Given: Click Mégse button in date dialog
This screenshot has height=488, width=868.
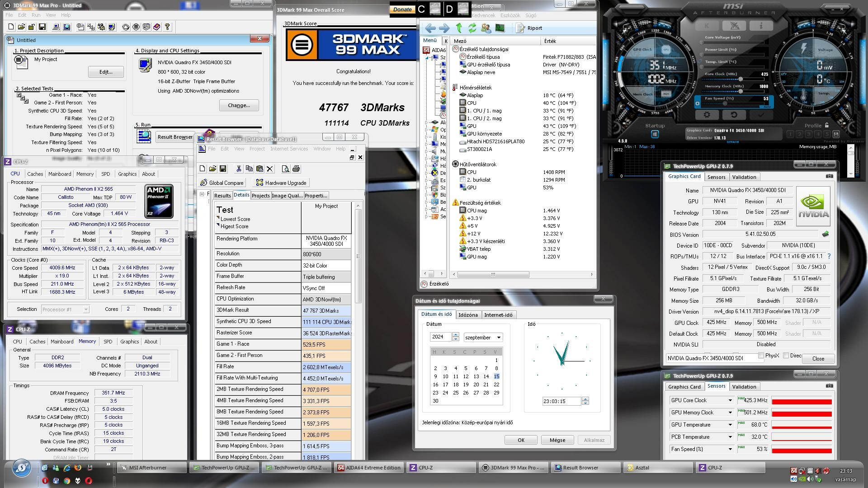Looking at the screenshot, I should click(x=557, y=440).
